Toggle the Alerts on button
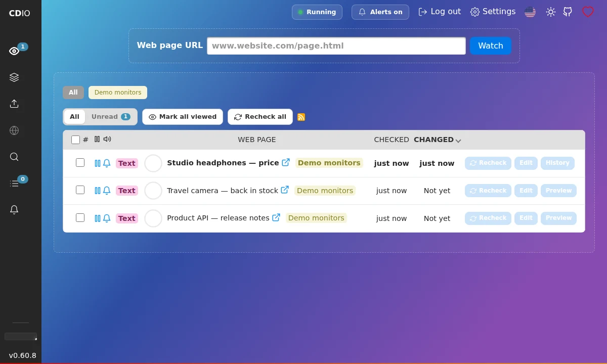Image resolution: width=607 pixels, height=364 pixels. (380, 12)
